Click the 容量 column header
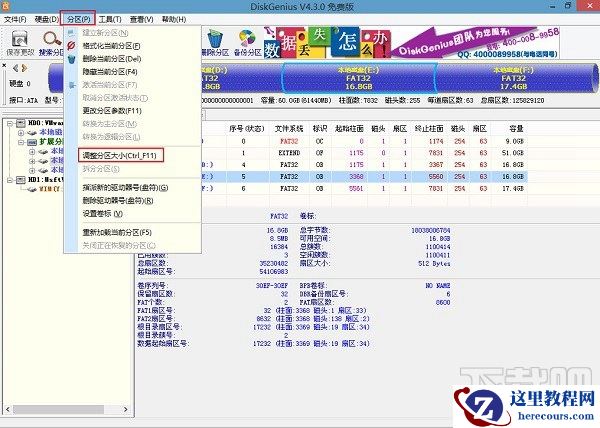Viewport: 600px width, 428px height. point(516,129)
